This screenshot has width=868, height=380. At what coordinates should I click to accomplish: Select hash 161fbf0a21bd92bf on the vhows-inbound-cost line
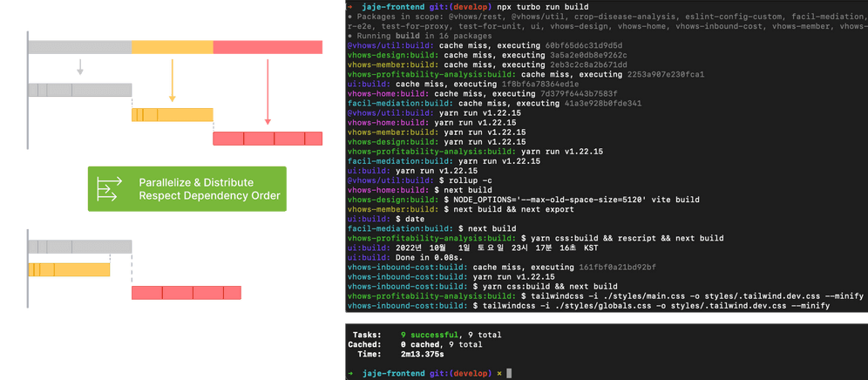(617, 267)
